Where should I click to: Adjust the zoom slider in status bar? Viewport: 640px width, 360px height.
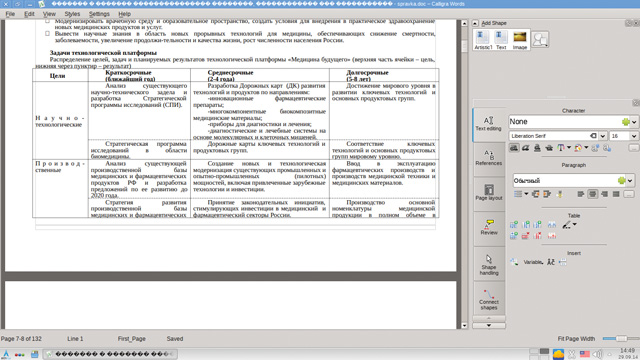(x=621, y=339)
